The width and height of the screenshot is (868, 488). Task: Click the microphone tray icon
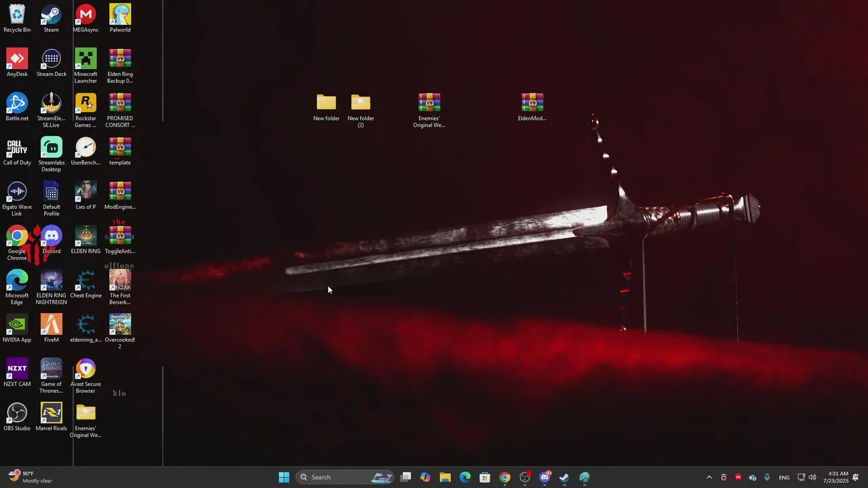point(767,477)
